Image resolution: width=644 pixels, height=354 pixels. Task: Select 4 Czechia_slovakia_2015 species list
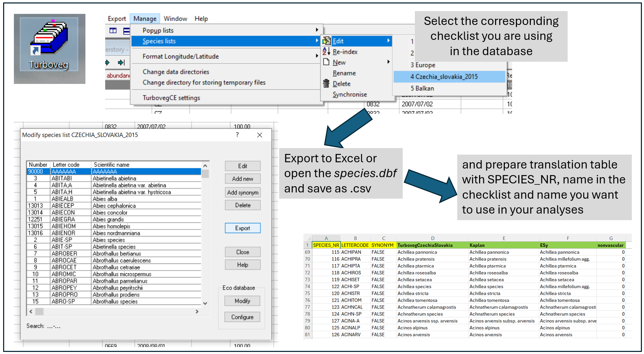pyautogui.click(x=444, y=77)
